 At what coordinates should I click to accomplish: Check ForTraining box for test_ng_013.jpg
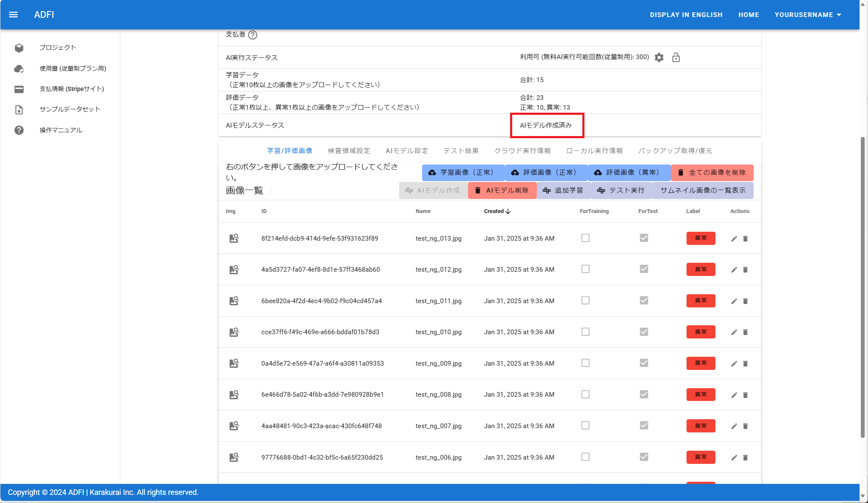(x=585, y=238)
